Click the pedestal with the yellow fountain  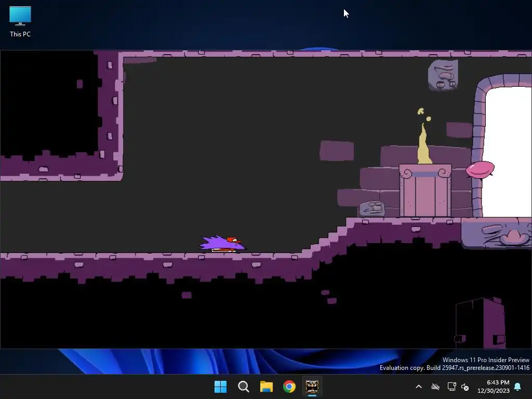425,190
